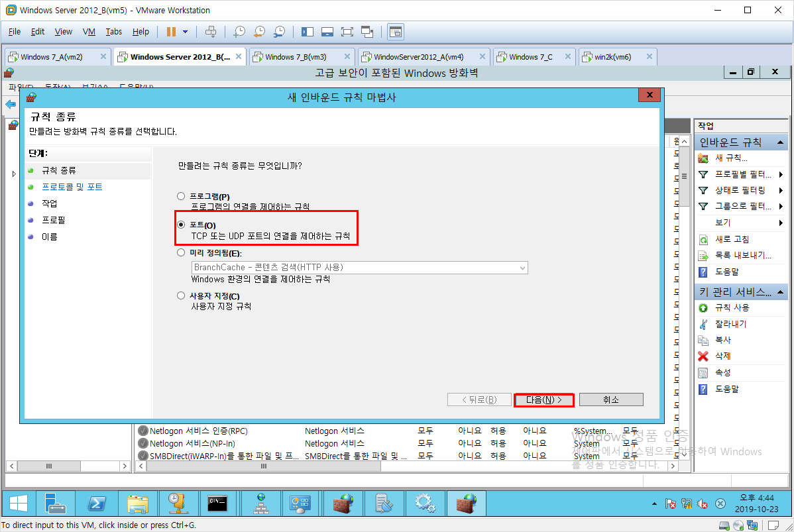This screenshot has height=532, width=794.
Task: Click the 새로 고침 refresh icon
Action: coord(703,240)
